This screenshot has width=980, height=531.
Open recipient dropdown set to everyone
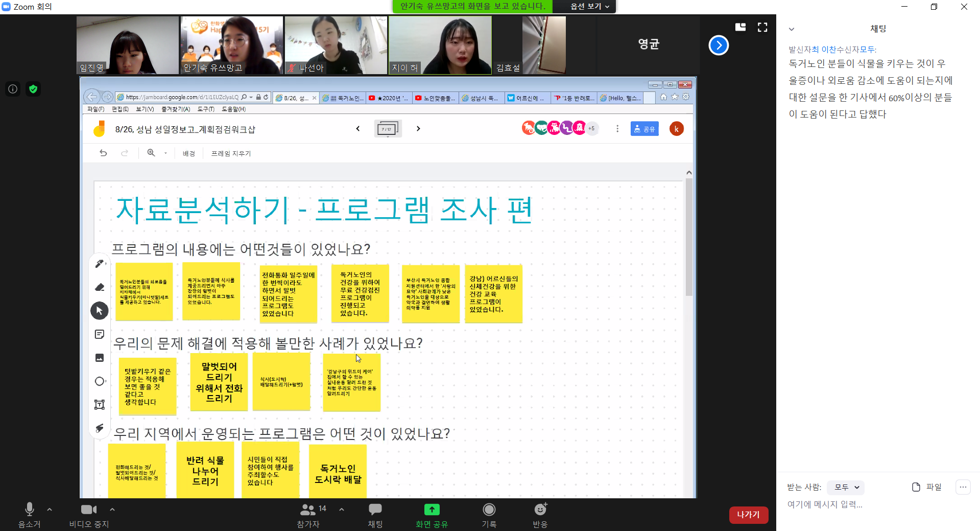846,487
